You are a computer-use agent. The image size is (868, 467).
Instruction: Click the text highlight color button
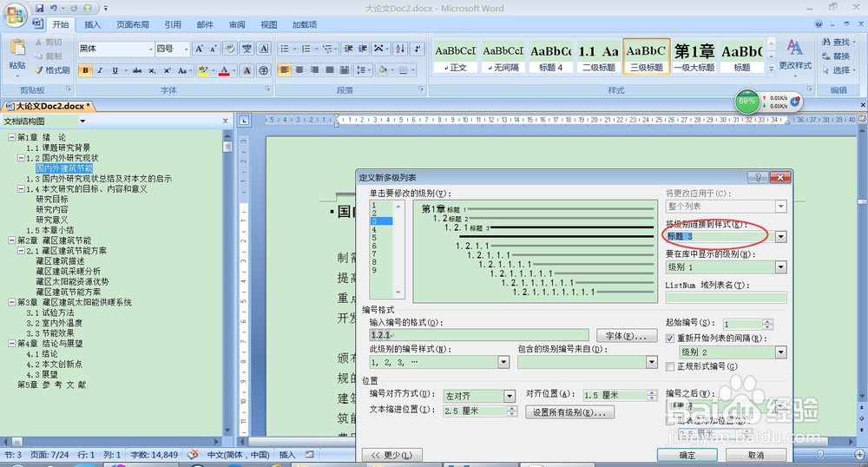(x=202, y=70)
